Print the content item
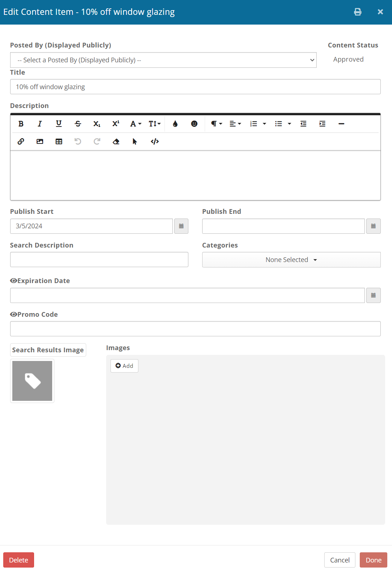 (x=358, y=12)
